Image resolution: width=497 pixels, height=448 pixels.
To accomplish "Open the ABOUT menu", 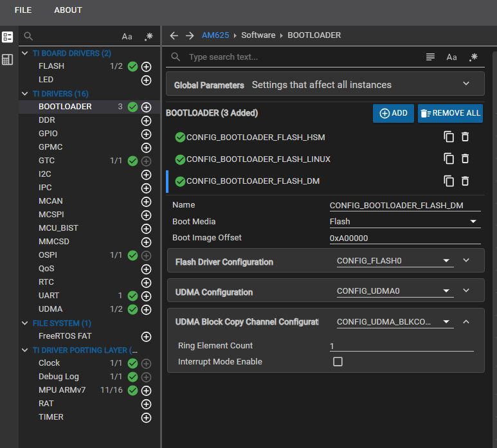I will tap(68, 10).
